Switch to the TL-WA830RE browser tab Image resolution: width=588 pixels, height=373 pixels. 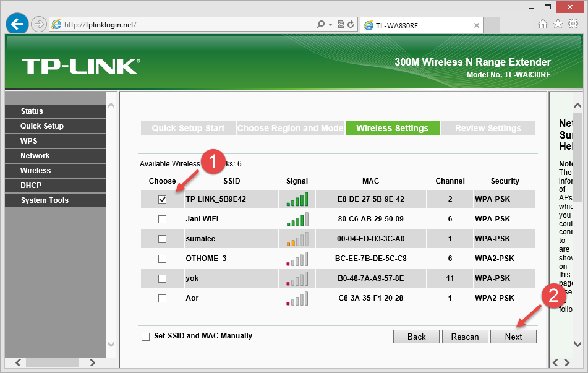[421, 25]
